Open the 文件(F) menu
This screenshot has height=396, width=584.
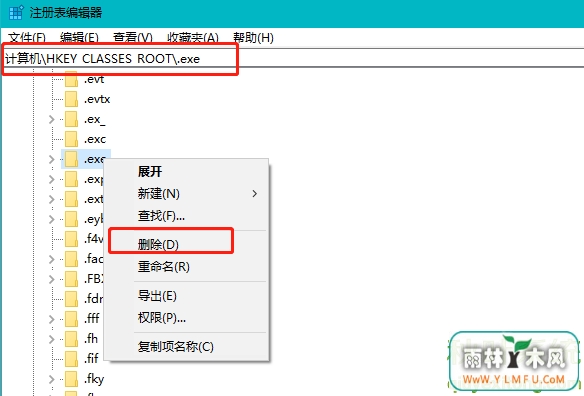click(x=27, y=38)
